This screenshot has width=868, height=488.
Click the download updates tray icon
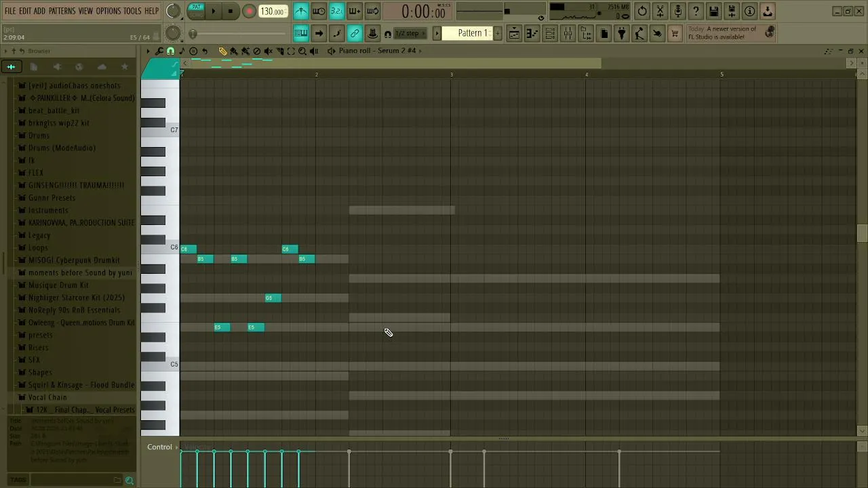767,11
